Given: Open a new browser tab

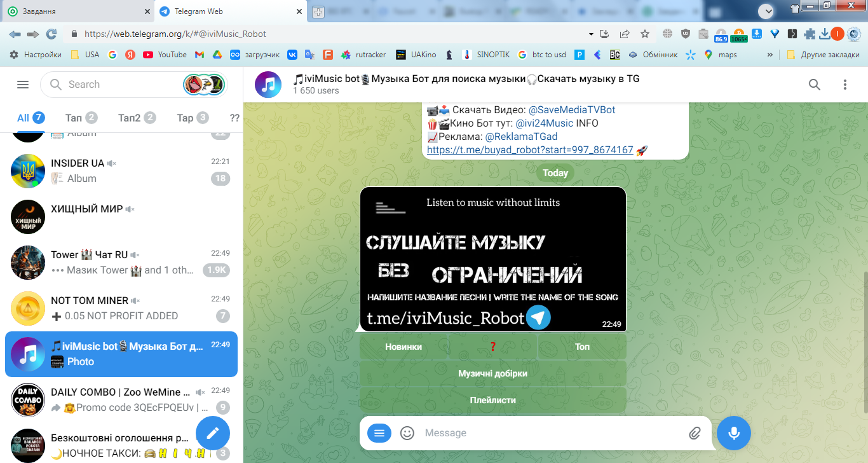Looking at the screenshot, I should (318, 11).
